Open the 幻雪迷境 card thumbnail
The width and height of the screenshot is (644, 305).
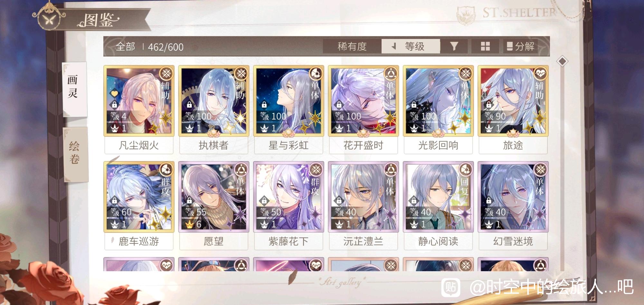point(513,197)
